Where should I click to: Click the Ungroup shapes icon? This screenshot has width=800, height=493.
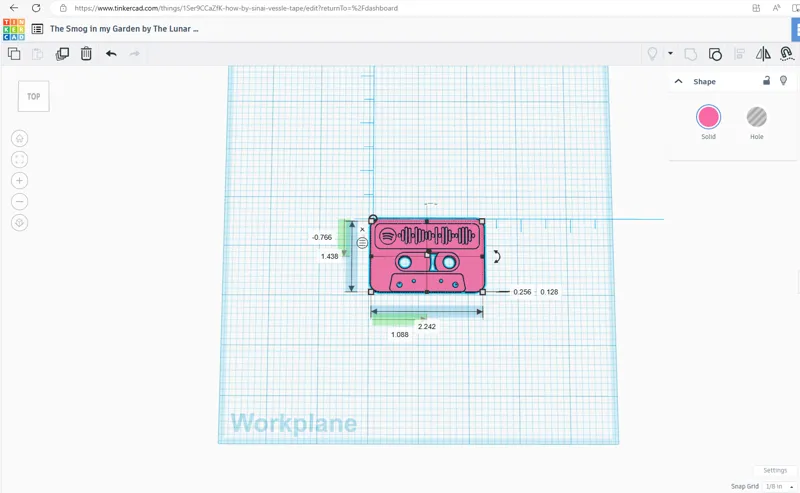tap(715, 54)
